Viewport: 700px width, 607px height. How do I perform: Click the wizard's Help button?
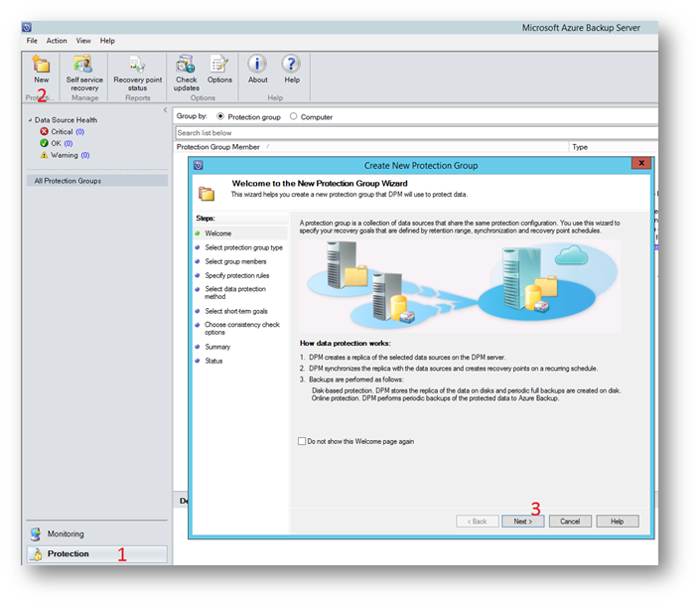point(618,522)
